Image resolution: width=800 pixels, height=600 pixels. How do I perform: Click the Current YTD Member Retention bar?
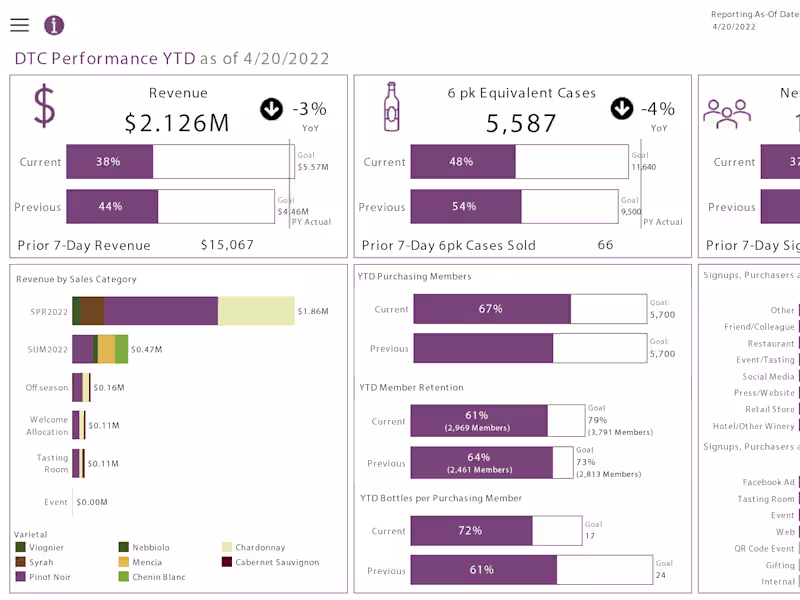(x=480, y=421)
